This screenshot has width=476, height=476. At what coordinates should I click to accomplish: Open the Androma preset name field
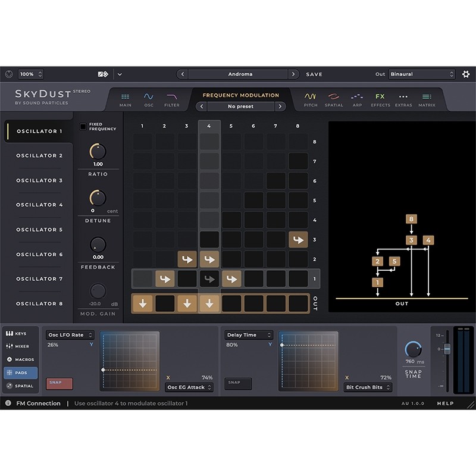[x=237, y=74]
